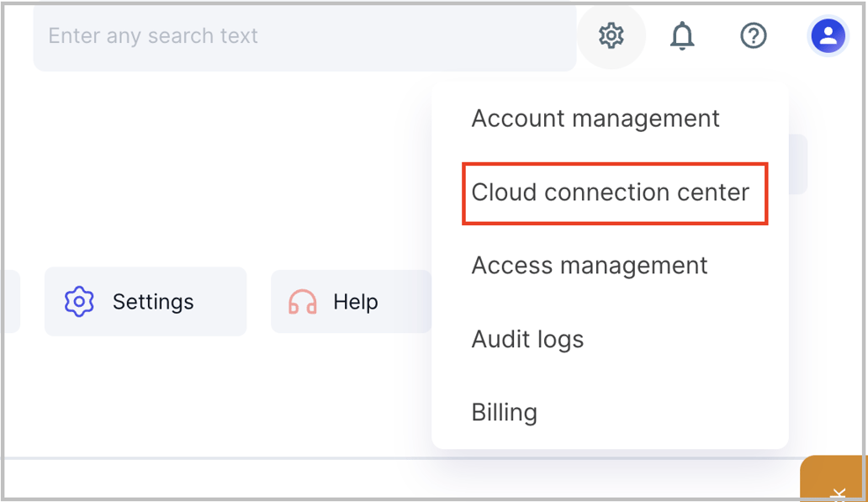Click the Settings button
Screen dimensions: 868x502
145,301
